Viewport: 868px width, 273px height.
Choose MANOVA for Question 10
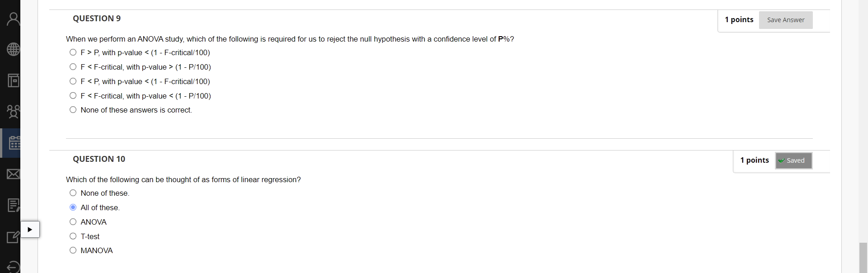click(x=73, y=250)
